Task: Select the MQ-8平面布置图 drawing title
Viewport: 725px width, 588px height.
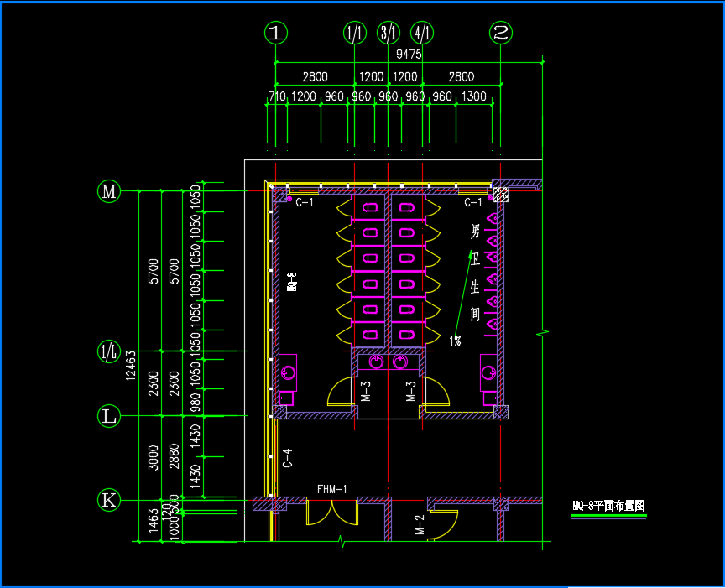Action: coord(608,506)
